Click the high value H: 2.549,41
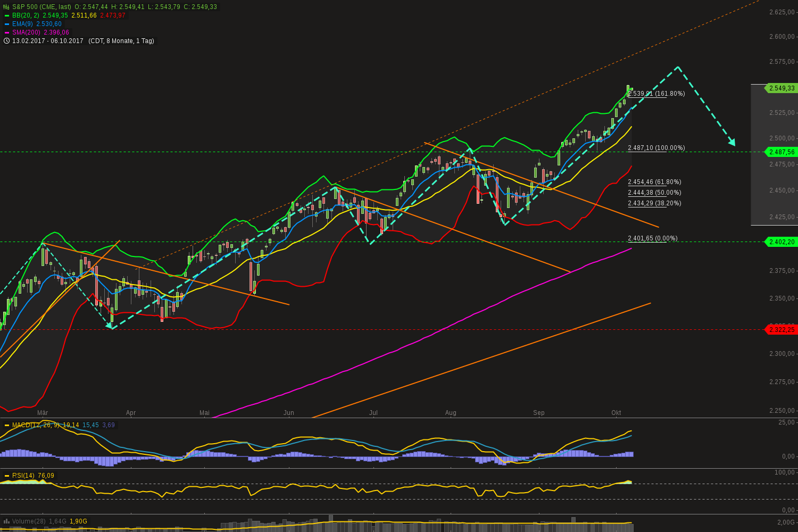The height and width of the screenshot is (532, 798). [128, 7]
